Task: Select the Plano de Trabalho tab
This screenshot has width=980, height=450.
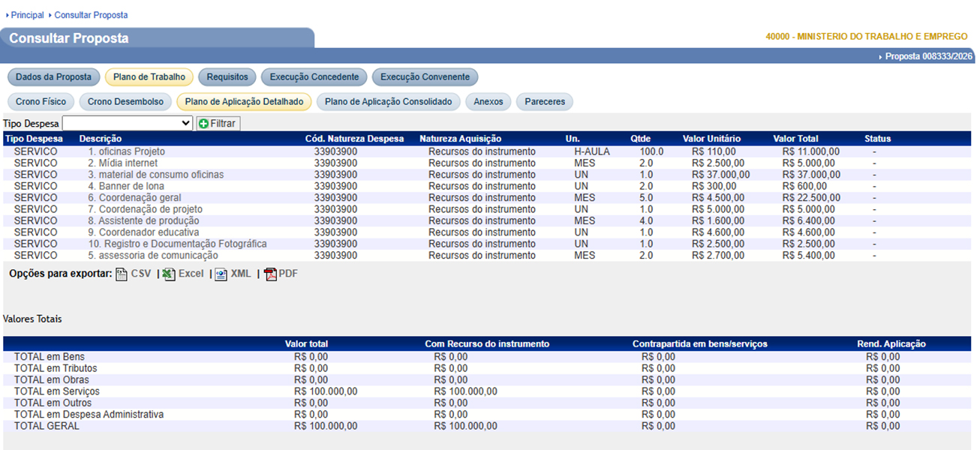Action: coord(149,76)
